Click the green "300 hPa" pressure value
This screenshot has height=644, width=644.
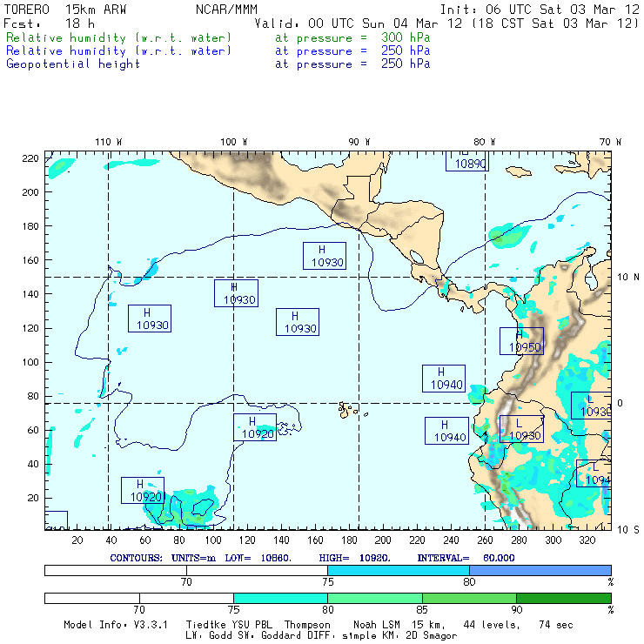(x=406, y=37)
